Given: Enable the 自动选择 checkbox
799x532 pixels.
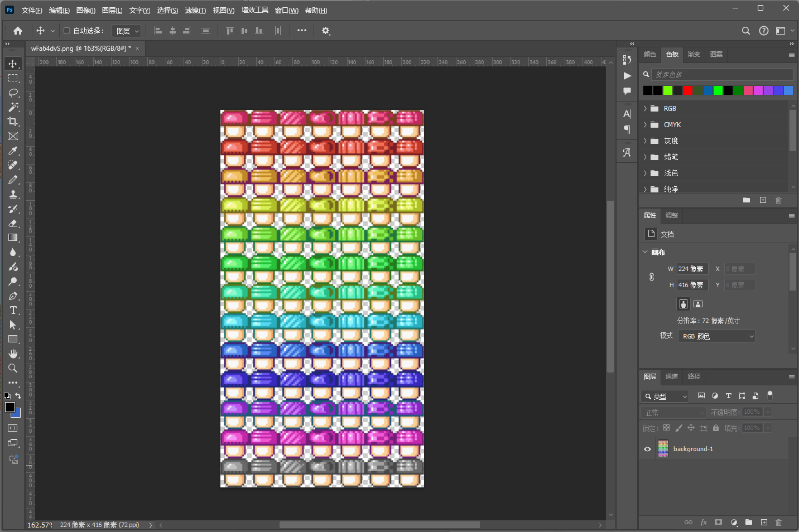Looking at the screenshot, I should (x=67, y=31).
